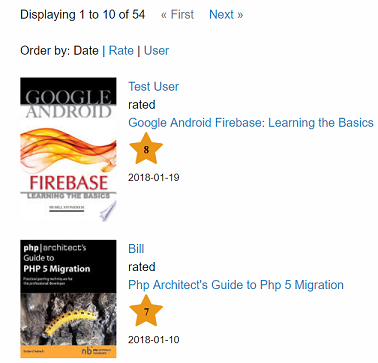
Task: Open Google Android Firebase: Learning the Basics
Action: (251, 123)
